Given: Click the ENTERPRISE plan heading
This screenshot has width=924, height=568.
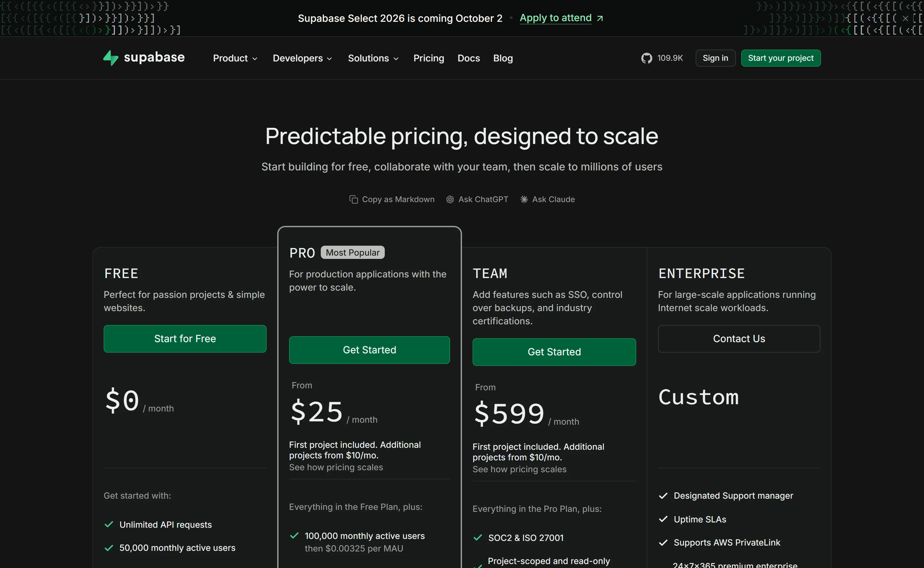Looking at the screenshot, I should click(702, 273).
